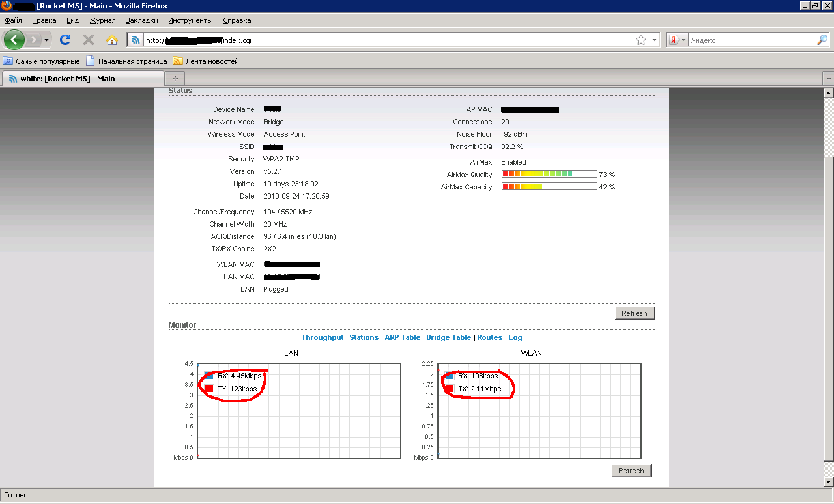This screenshot has height=504, width=834.
Task: Click the Refresh button below the throughput graphs
Action: click(x=631, y=471)
